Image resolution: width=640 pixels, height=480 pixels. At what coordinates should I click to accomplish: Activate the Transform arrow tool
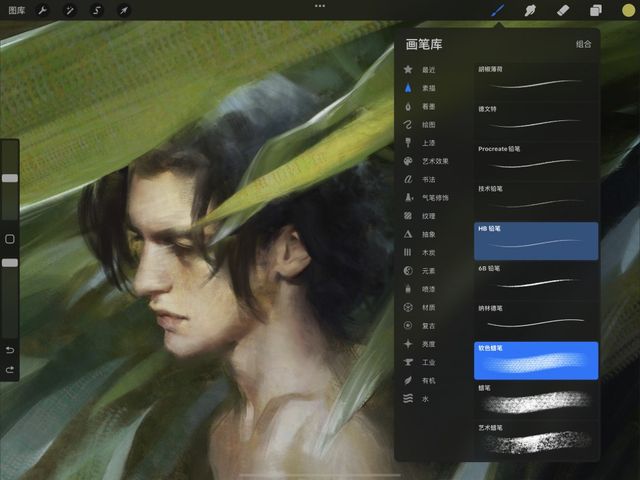pos(124,10)
